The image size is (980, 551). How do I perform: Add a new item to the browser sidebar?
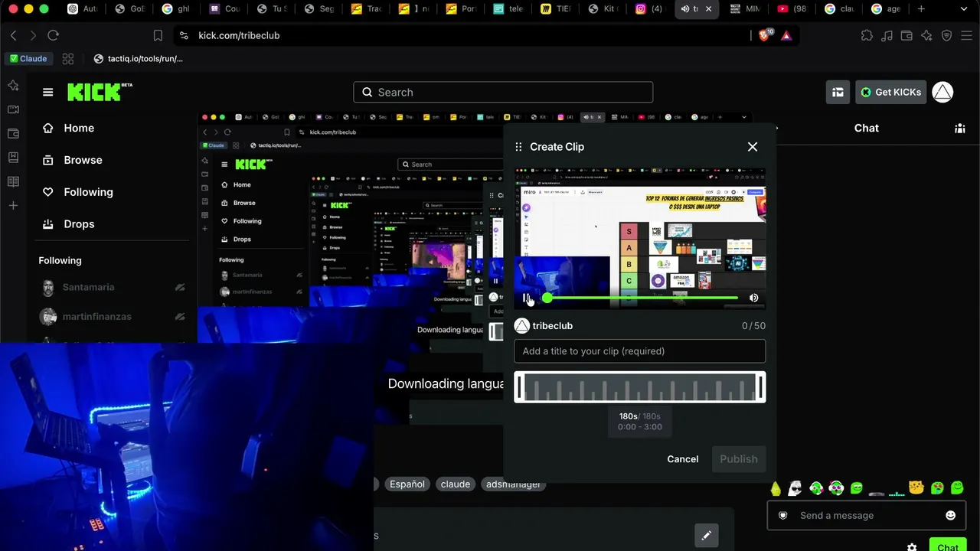coord(13,205)
